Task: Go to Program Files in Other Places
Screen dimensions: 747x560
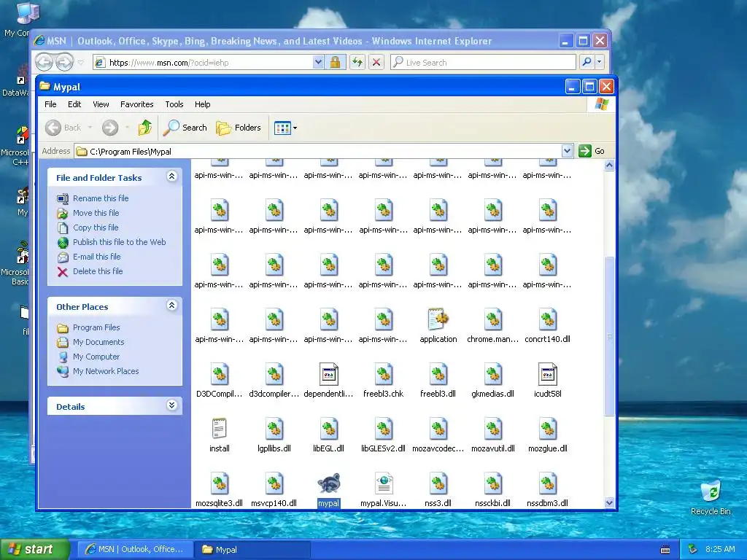Action: coord(96,327)
